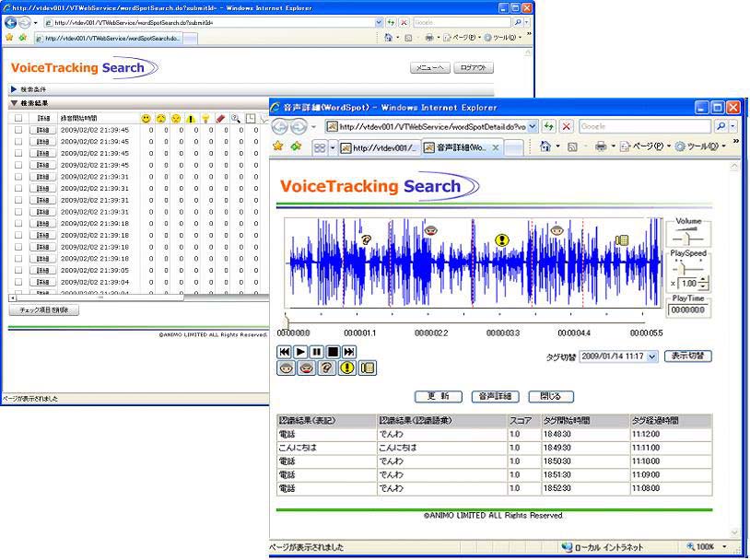Check the checkbox of the third result row

18,154
